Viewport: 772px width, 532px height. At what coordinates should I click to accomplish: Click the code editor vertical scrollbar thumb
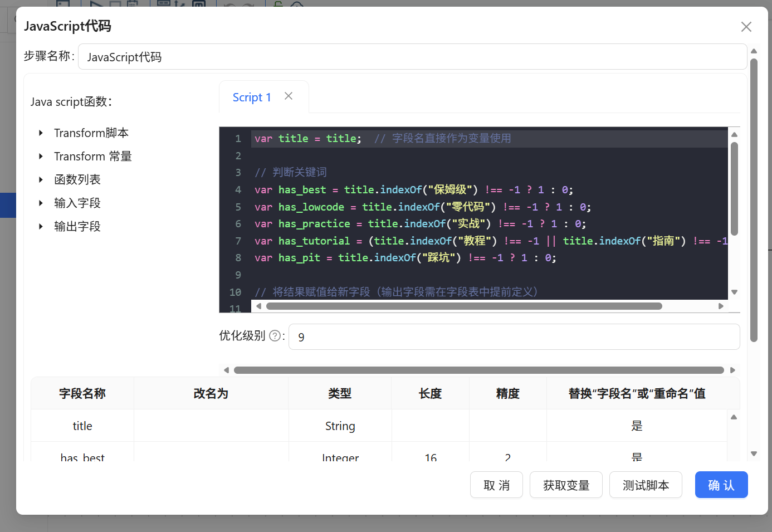click(x=734, y=189)
